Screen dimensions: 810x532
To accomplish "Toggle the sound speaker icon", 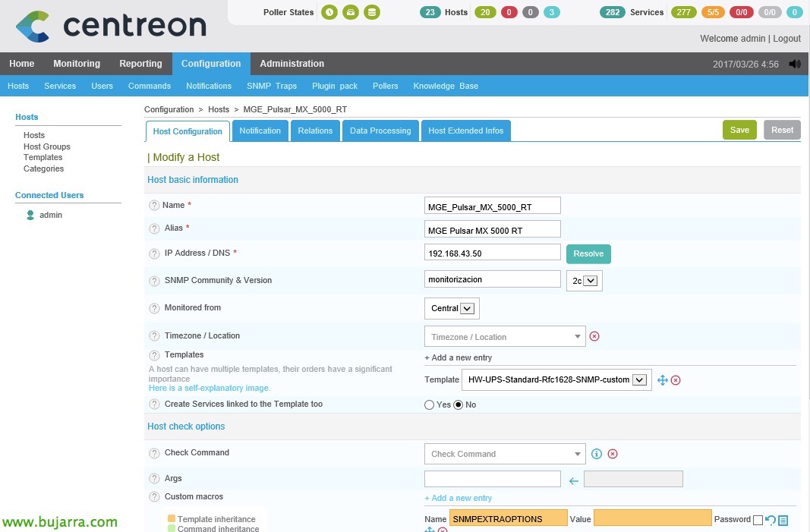I will tap(795, 65).
